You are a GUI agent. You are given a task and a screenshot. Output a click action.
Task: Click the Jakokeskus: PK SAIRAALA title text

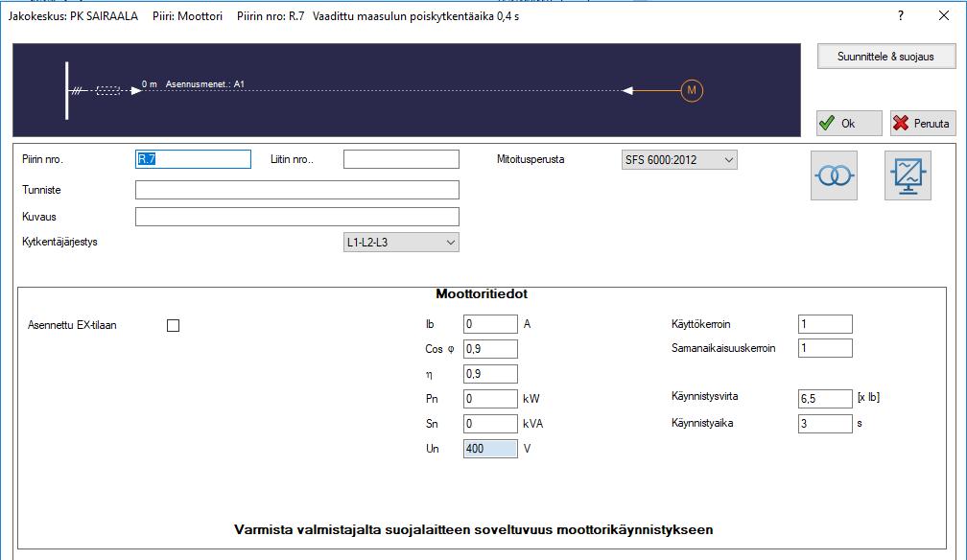click(73, 16)
